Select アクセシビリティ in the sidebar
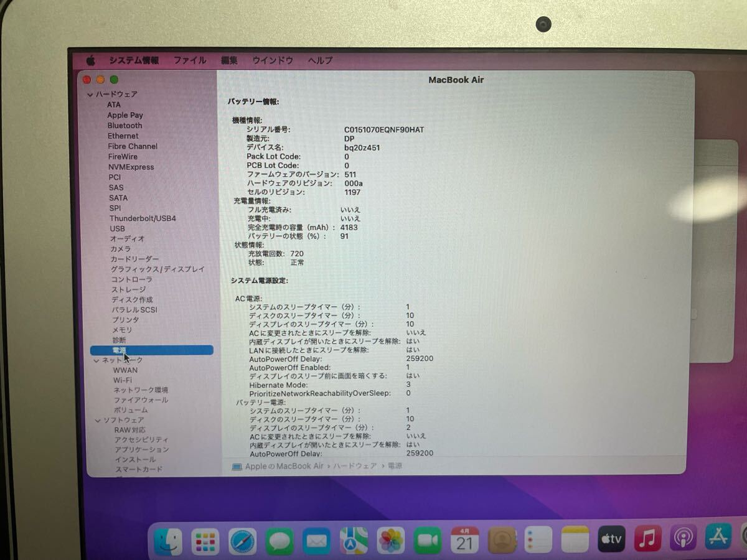 (141, 440)
